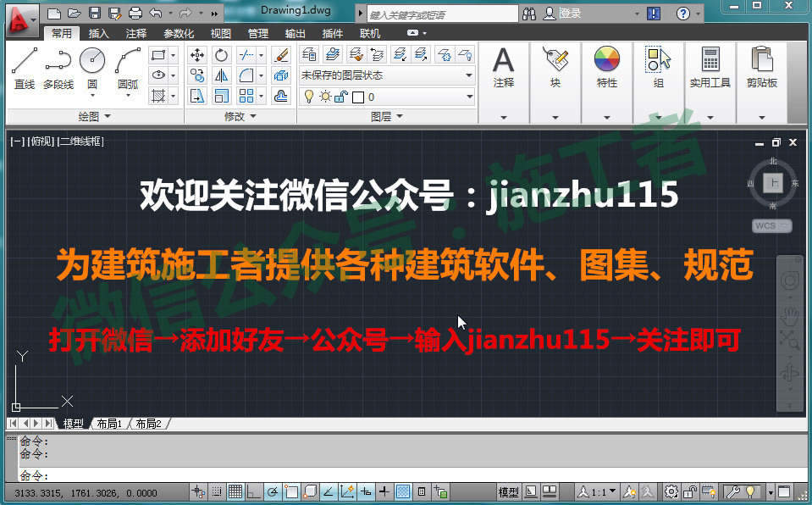Select the Hatch tool

pyautogui.click(x=158, y=96)
